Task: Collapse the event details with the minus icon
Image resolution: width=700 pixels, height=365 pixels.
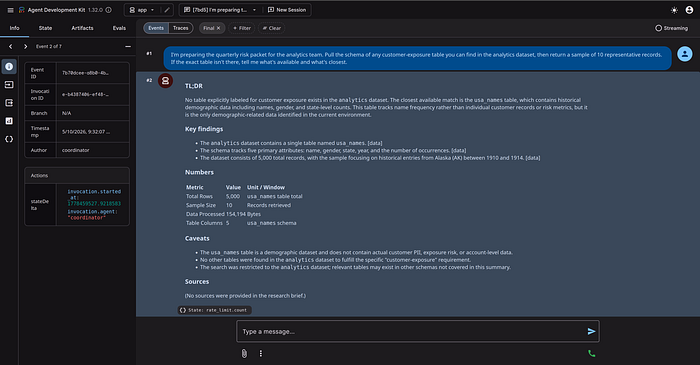Action: pyautogui.click(x=128, y=46)
